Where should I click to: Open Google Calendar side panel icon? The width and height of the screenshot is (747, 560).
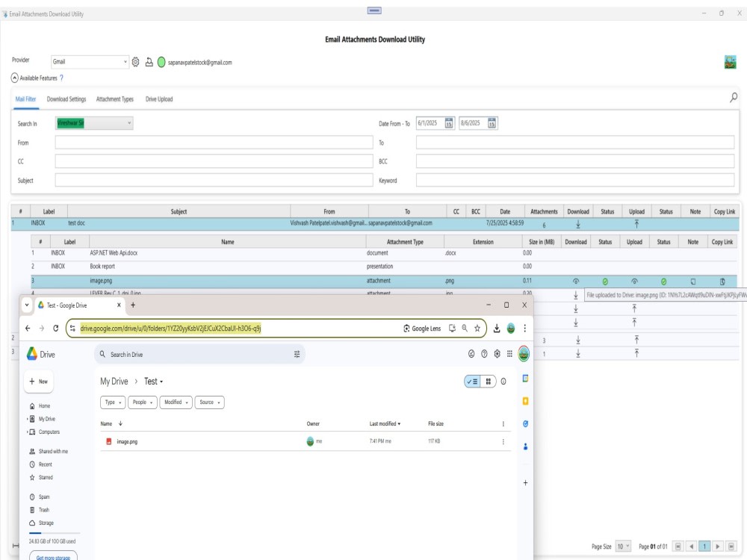point(525,379)
